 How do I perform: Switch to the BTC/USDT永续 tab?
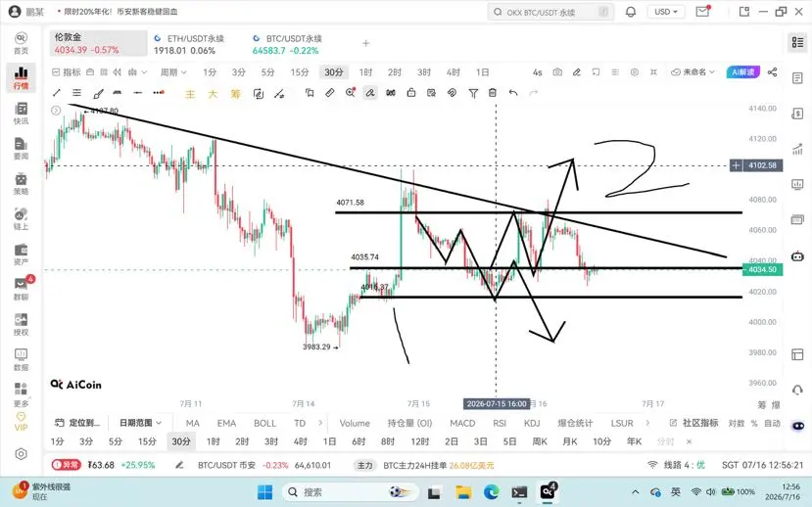coord(288,44)
